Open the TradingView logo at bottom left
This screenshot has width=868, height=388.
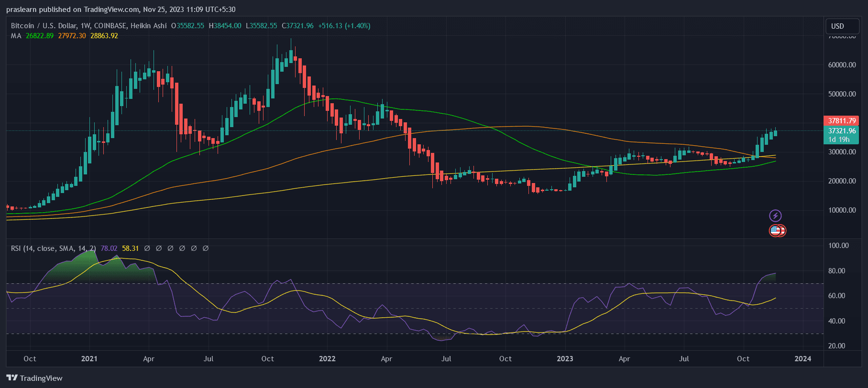click(34, 378)
